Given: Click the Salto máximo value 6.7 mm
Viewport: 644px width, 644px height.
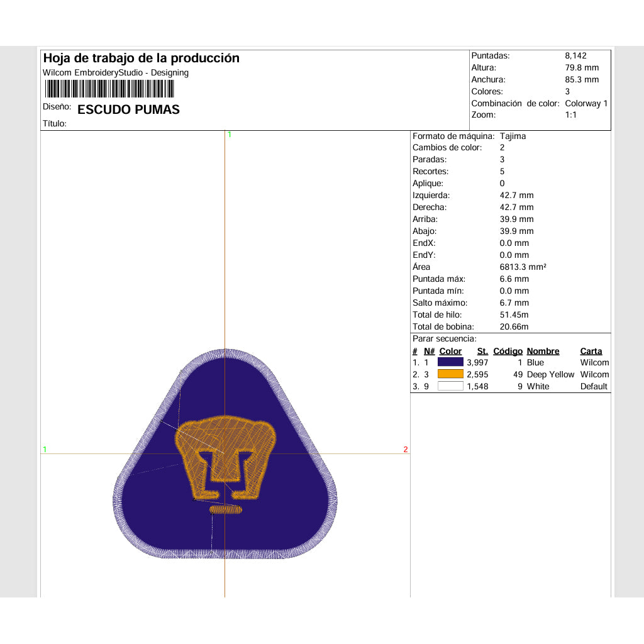Looking at the screenshot, I should 514,303.
